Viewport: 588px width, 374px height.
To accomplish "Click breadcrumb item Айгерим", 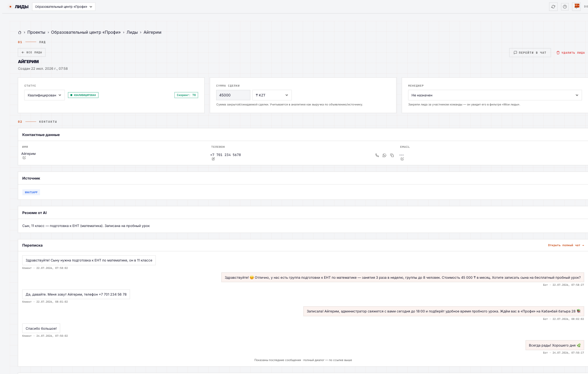I will coord(152,33).
